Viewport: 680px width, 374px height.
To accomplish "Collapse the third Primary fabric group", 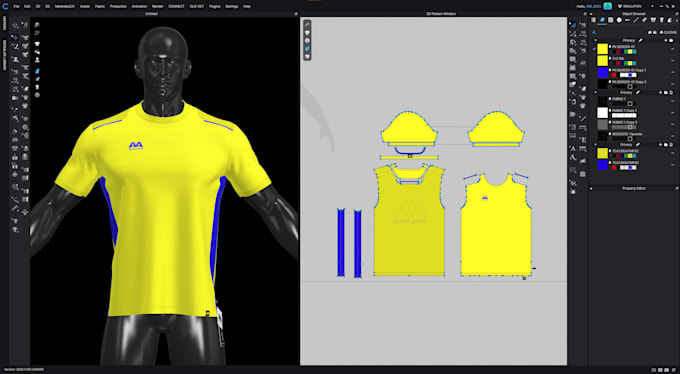I will click(595, 144).
